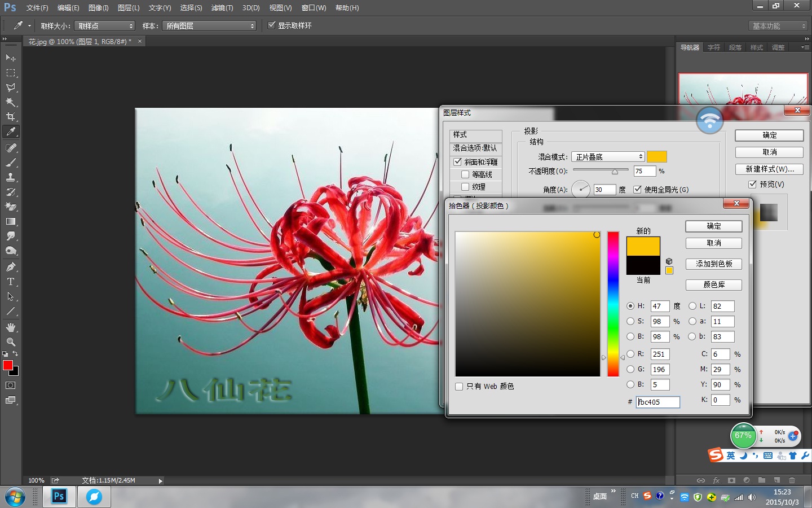Open the 取样大小 dropdown

pyautogui.click(x=104, y=25)
